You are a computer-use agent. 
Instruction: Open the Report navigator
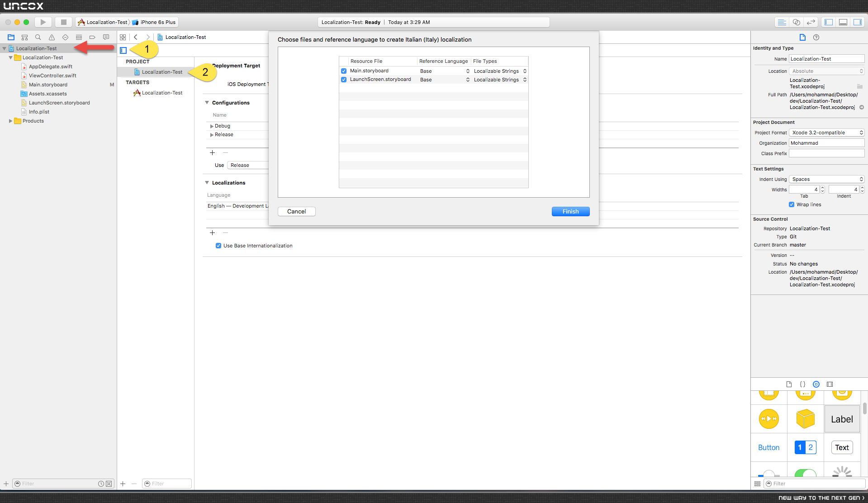[x=106, y=37]
